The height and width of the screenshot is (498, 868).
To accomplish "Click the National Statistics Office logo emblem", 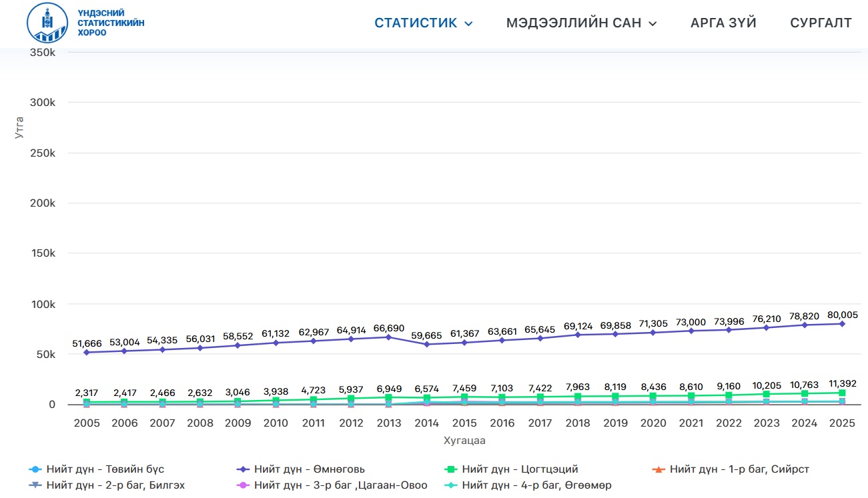I will [47, 23].
